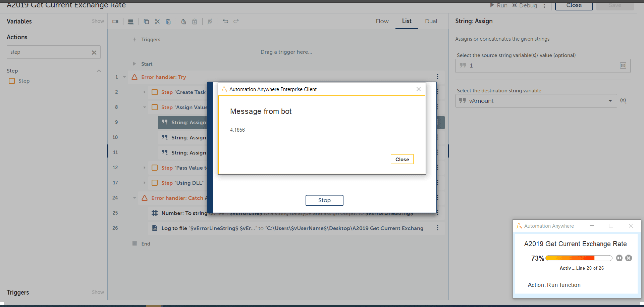The width and height of the screenshot is (644, 307).
Task: Open the insert-variable picker in source string field
Action: pyautogui.click(x=623, y=65)
